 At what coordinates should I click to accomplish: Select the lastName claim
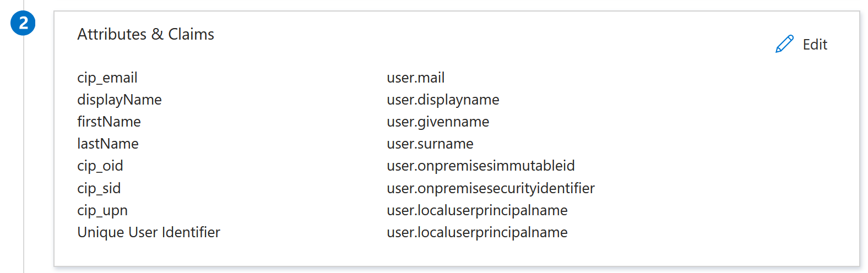(108, 144)
